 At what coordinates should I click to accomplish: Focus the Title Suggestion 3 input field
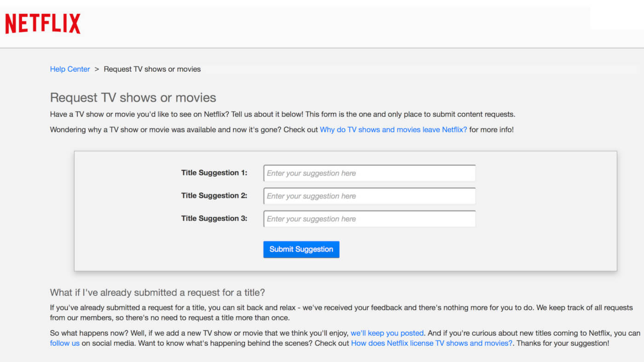(369, 219)
